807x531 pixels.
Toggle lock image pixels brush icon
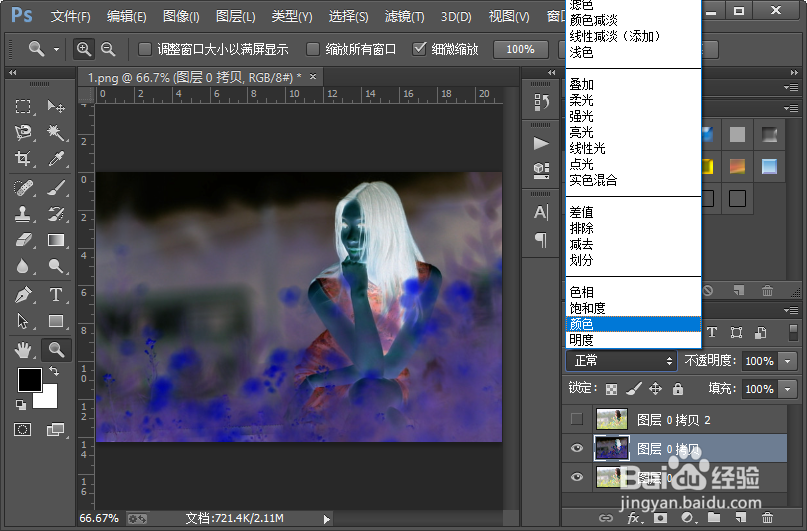point(634,389)
